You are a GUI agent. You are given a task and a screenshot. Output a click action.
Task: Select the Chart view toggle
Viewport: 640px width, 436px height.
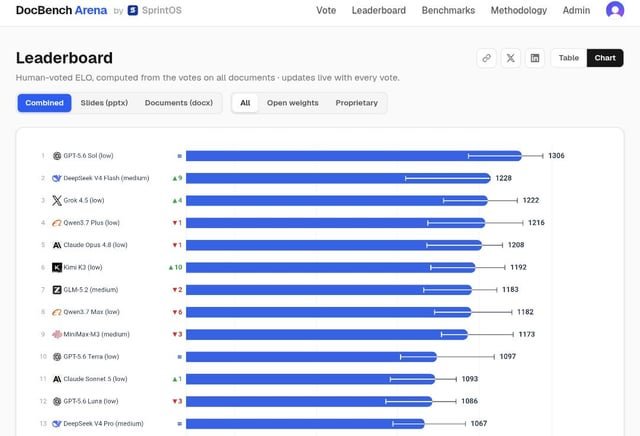point(605,58)
